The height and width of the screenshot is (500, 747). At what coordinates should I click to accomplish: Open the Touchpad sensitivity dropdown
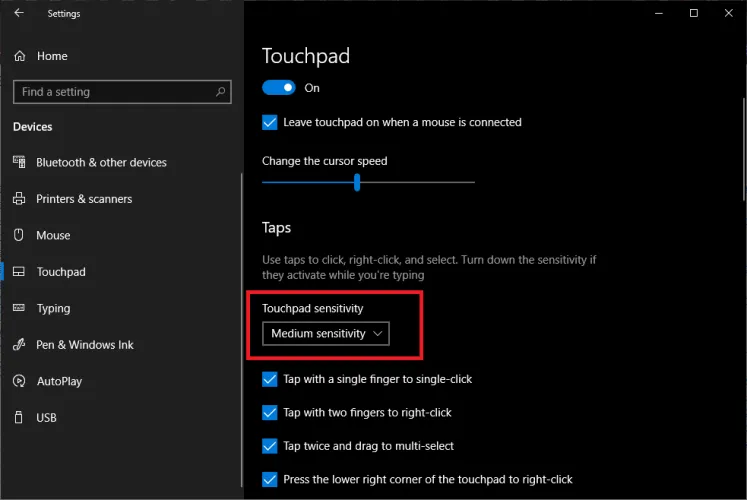(x=326, y=334)
